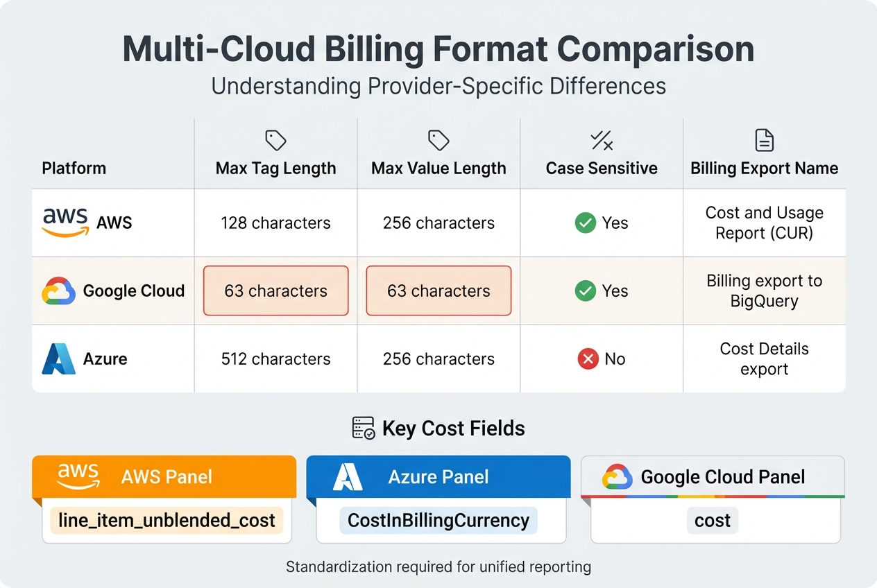Click the highlighted 63 characters tag length cell
Image resolution: width=877 pixels, height=588 pixels.
(x=275, y=291)
